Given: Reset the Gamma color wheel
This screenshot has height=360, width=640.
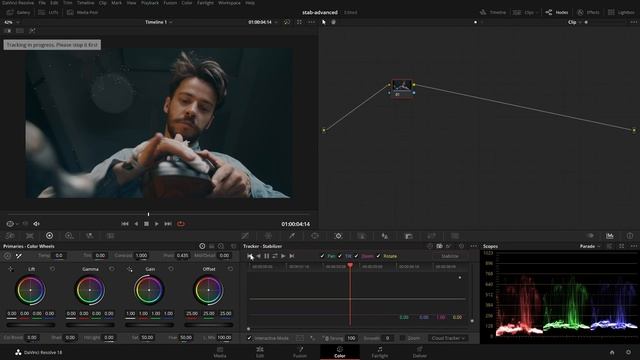Looking at the screenshot, I should [112, 269].
